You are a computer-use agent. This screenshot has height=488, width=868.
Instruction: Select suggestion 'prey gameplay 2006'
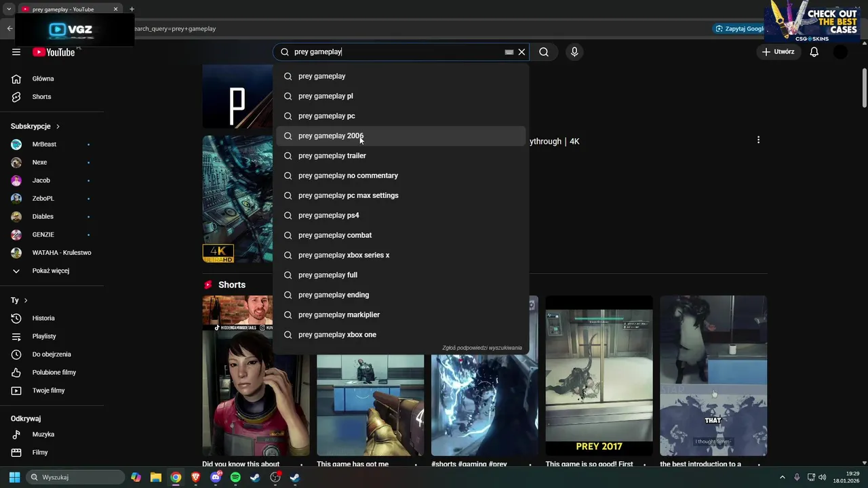click(401, 136)
